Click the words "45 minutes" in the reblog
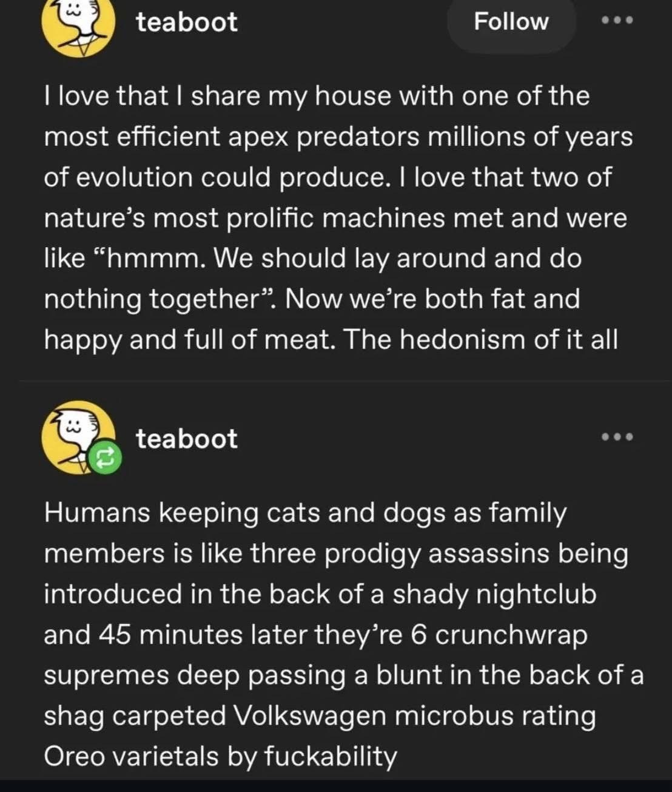 pyautogui.click(x=170, y=635)
